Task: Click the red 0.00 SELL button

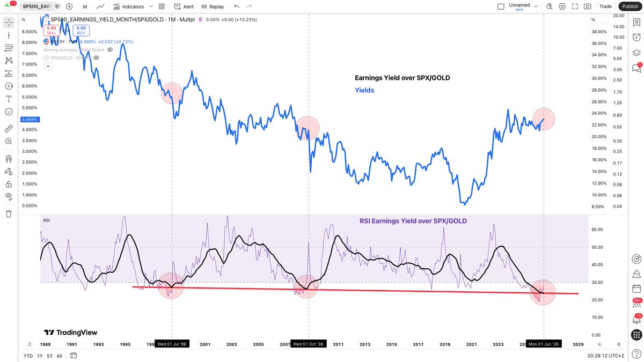Action: 52,30
